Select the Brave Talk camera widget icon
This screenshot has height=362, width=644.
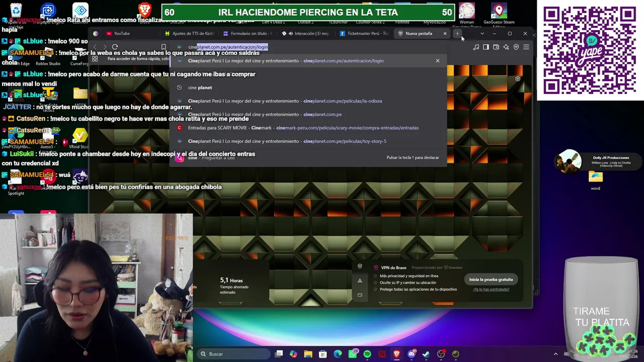click(x=360, y=295)
